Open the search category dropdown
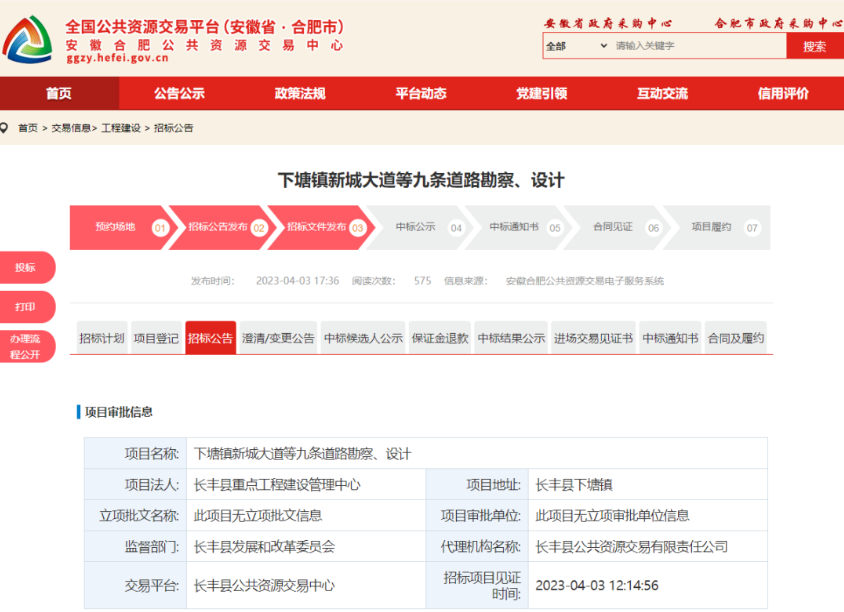Viewport: 844px width, 612px height. point(576,46)
